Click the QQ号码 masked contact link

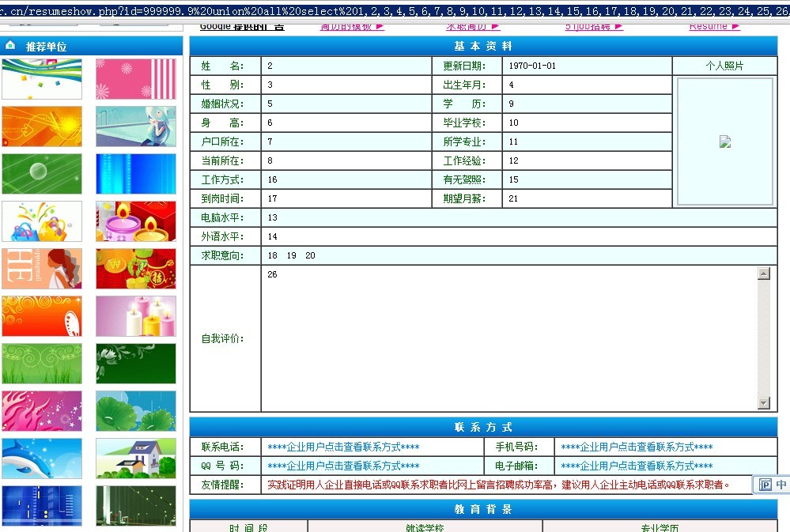coord(343,466)
